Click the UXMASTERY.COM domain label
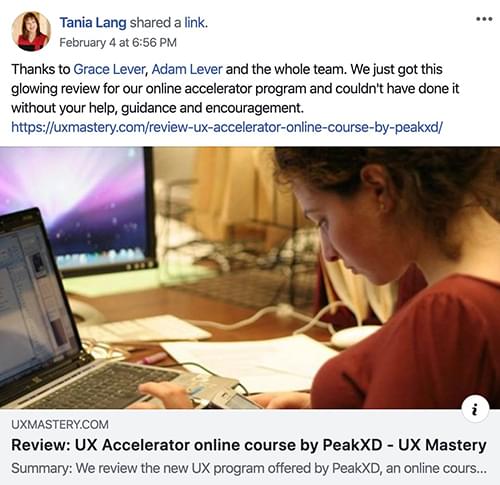Viewport: 500px width, 485px height. (x=60, y=425)
